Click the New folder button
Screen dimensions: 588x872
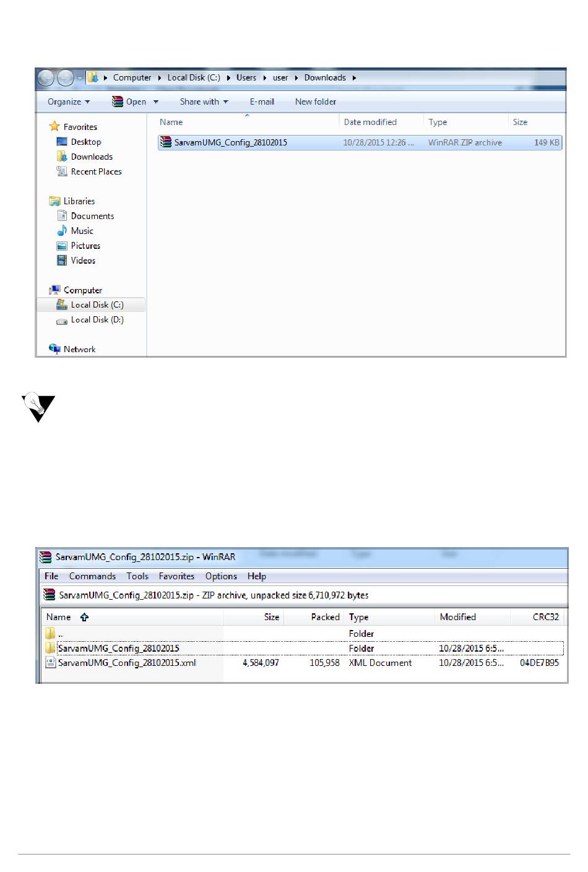(x=316, y=102)
